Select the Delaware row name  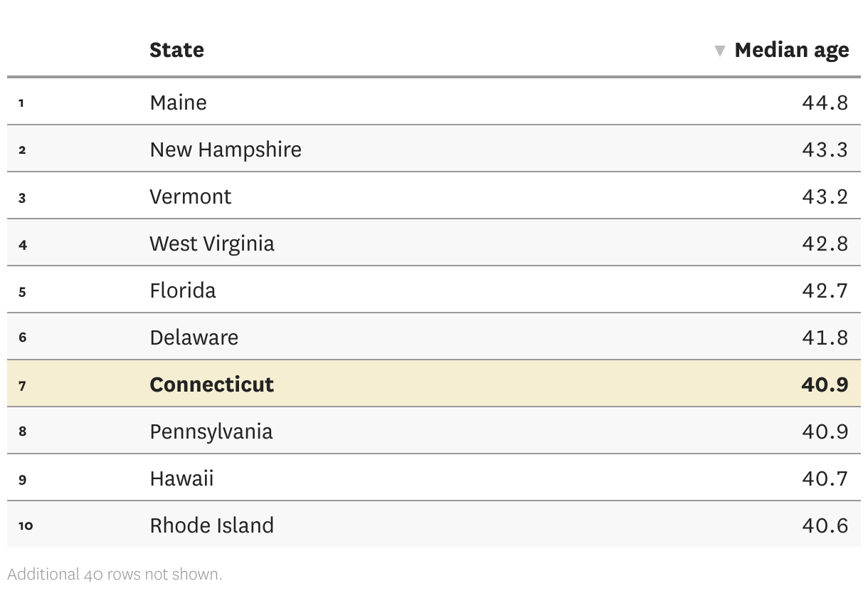pyautogui.click(x=194, y=338)
